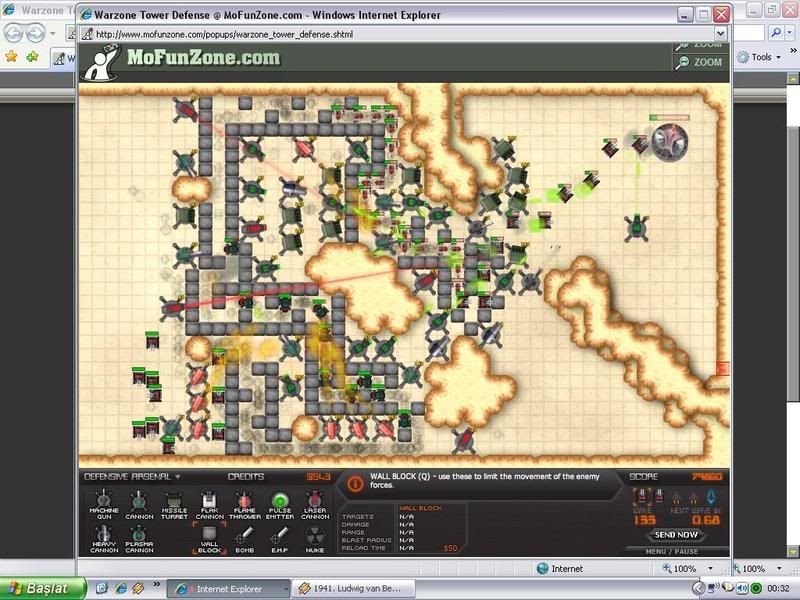Open the Başlat start button
This screenshot has height=600, width=800.
(x=43, y=589)
